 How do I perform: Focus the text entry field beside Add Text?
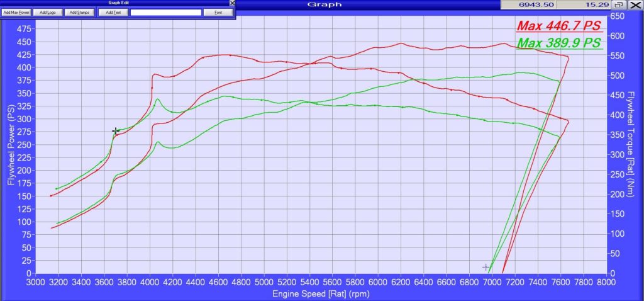click(166, 12)
